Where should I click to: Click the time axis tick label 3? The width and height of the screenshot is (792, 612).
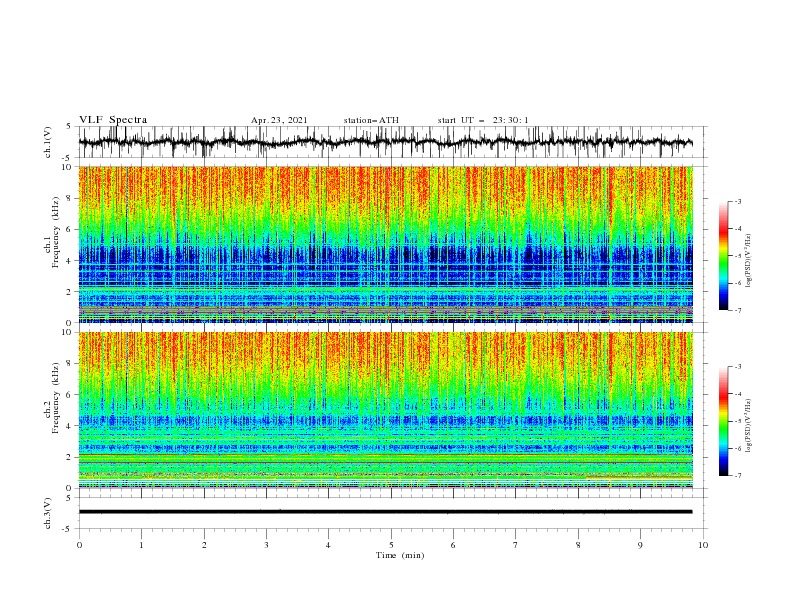267,545
